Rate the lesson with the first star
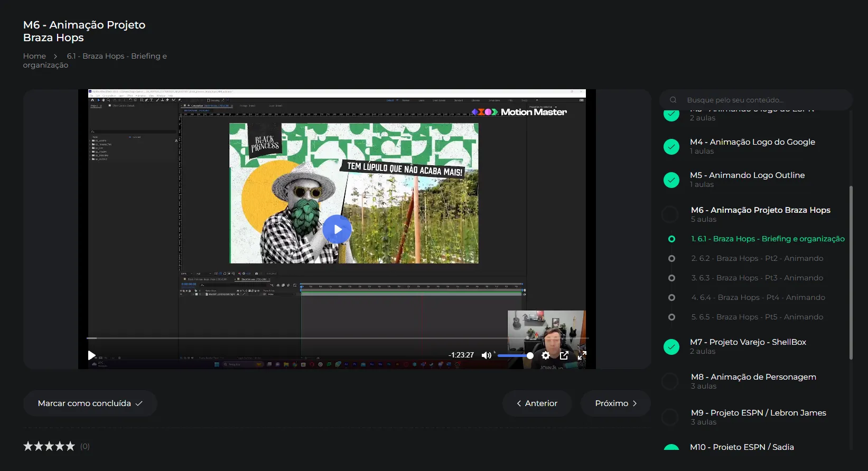Screen dimensions: 868x471 coord(29,446)
